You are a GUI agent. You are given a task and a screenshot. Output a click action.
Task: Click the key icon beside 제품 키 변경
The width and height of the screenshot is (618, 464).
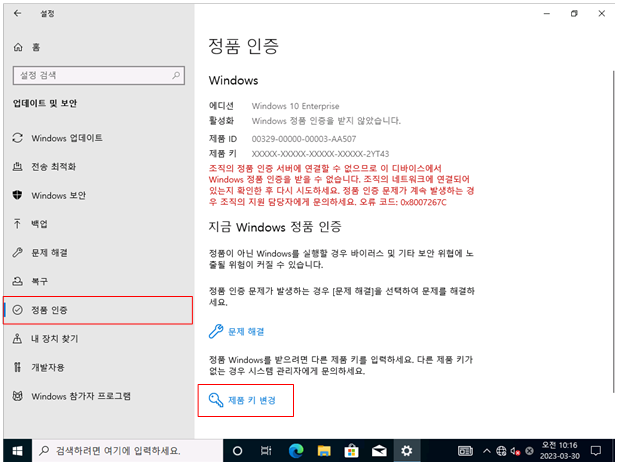[216, 400]
